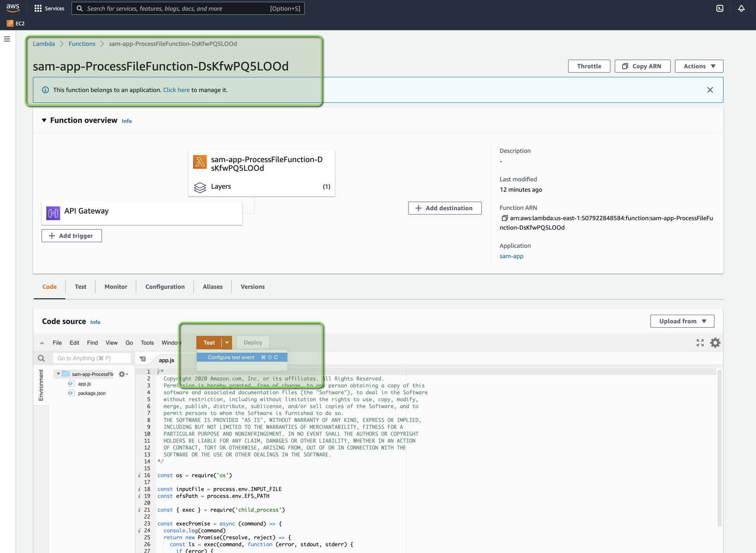Open the Actions dropdown

[699, 66]
